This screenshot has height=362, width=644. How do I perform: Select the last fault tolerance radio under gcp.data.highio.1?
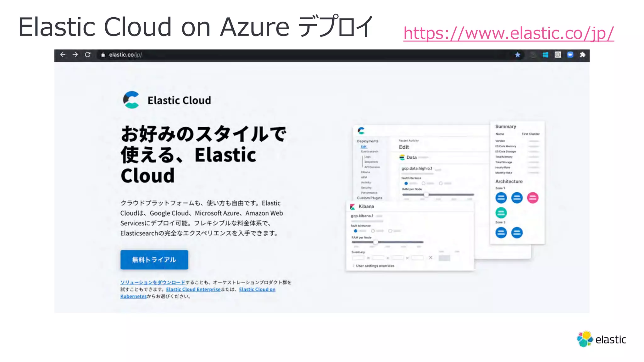point(441,183)
